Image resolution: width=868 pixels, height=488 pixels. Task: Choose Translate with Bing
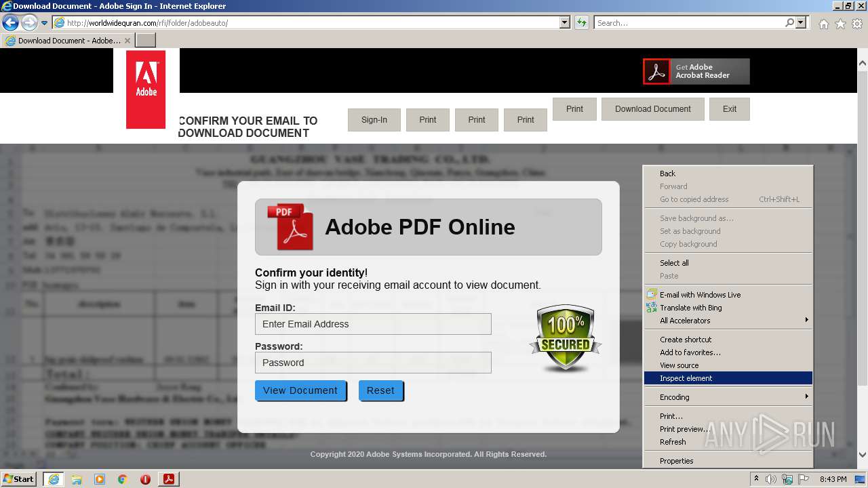tap(728, 308)
